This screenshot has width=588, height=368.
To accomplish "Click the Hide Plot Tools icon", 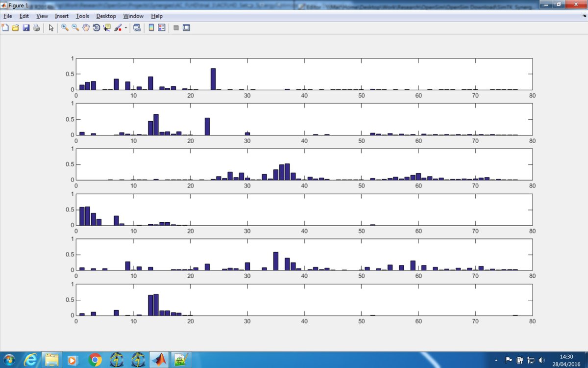I will coord(176,27).
